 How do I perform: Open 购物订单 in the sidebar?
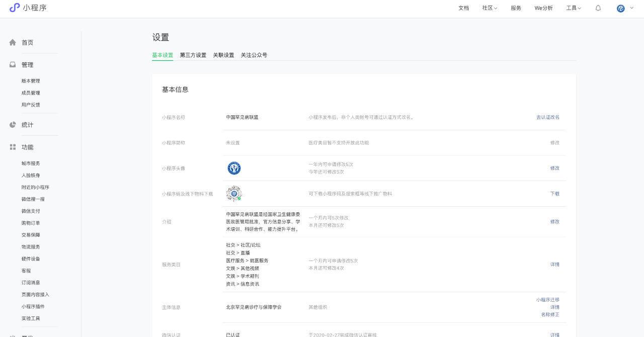pyautogui.click(x=31, y=223)
